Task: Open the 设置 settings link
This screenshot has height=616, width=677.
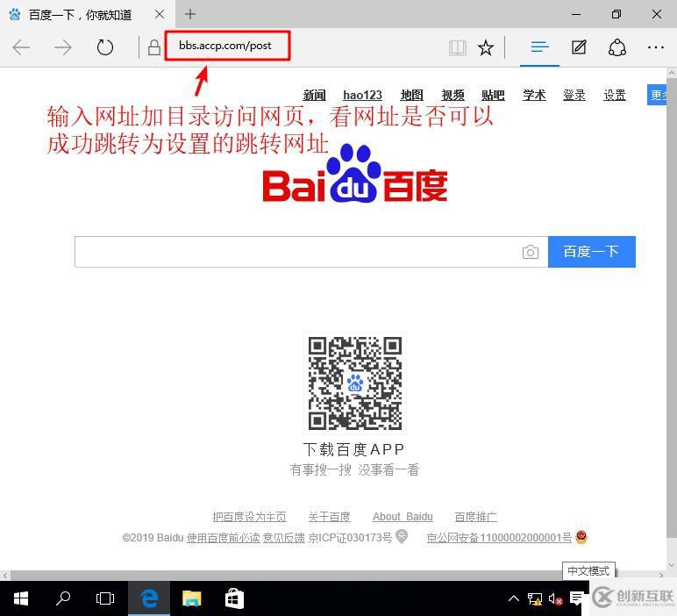Action: click(615, 95)
